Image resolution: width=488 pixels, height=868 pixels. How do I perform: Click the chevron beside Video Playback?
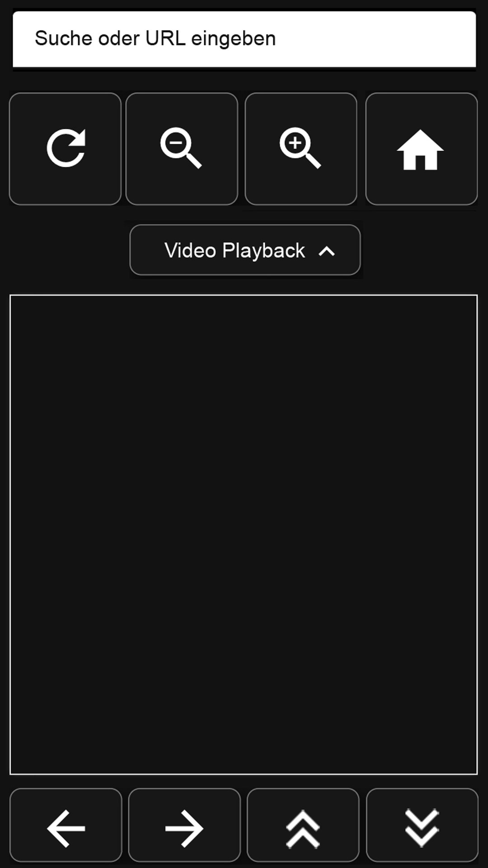tap(327, 251)
